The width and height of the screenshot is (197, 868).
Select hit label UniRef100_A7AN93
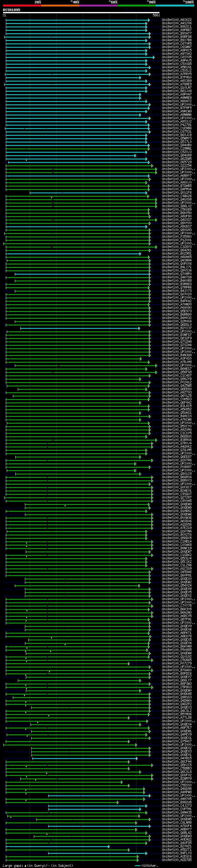[177, 304]
